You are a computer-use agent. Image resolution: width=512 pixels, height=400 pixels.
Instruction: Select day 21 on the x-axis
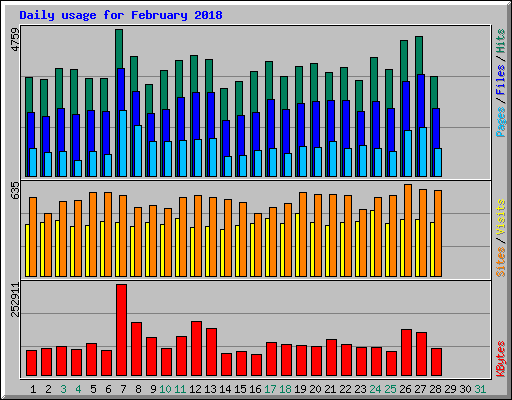click(x=330, y=389)
